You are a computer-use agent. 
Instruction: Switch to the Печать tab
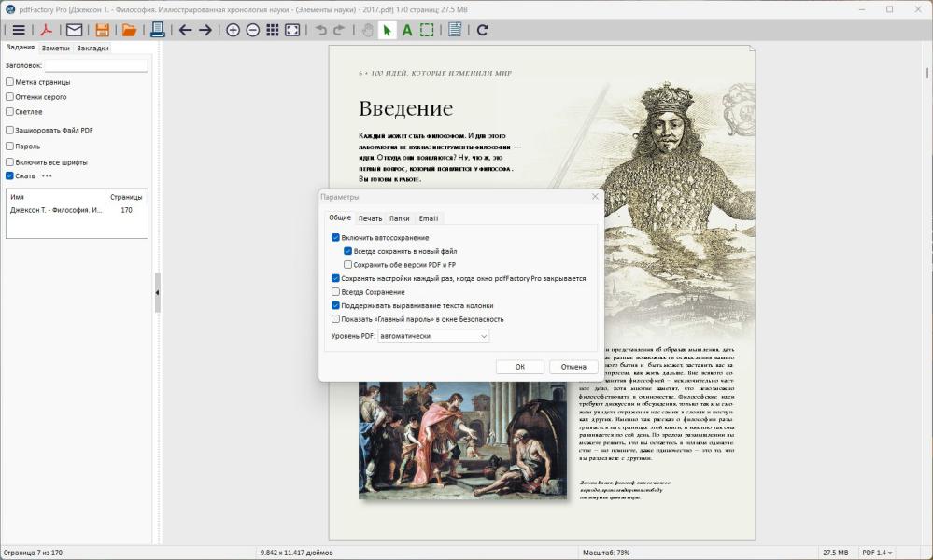click(x=370, y=218)
